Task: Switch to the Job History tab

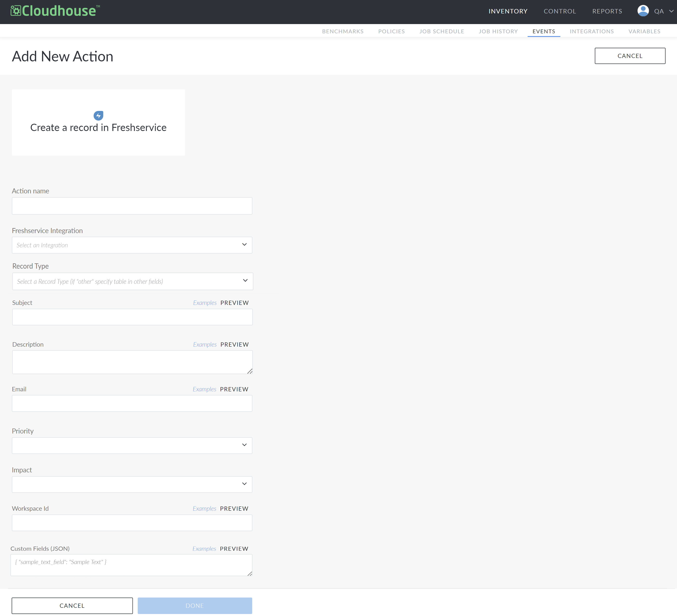Action: pyautogui.click(x=498, y=31)
